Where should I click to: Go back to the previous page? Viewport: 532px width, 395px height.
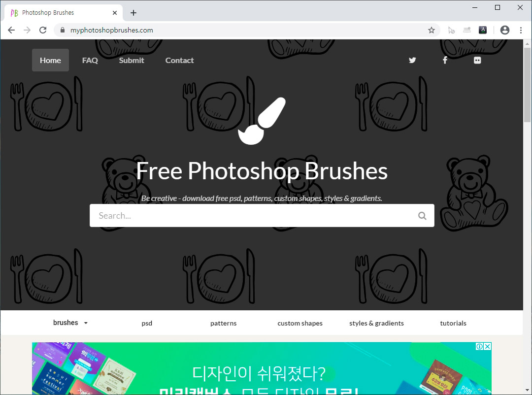click(11, 30)
